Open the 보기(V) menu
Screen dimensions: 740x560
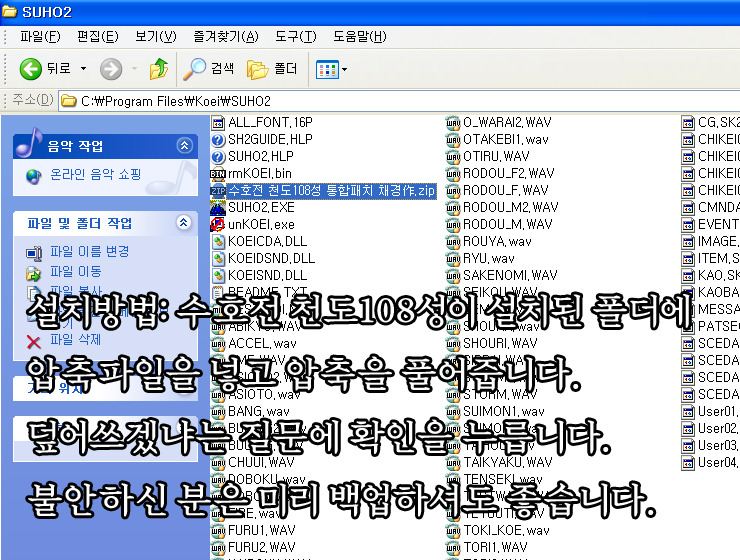pos(155,36)
